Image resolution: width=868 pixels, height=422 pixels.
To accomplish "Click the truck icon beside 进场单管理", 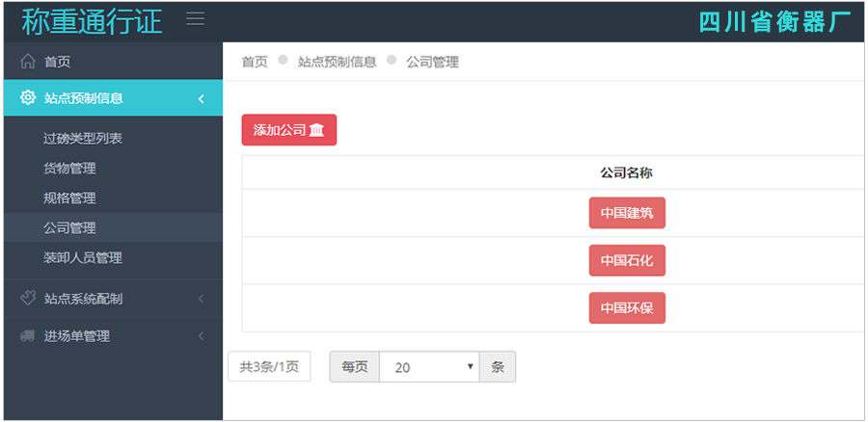I will coord(28,336).
